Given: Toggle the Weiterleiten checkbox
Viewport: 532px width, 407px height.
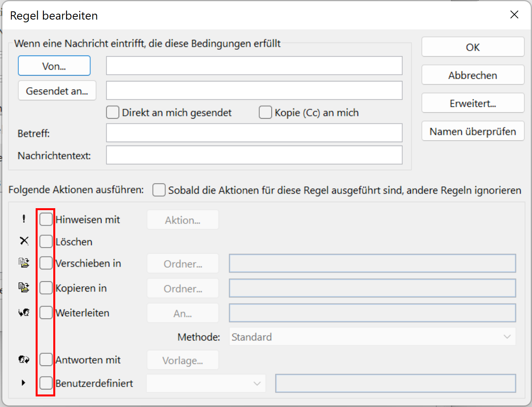Looking at the screenshot, I should click(46, 313).
